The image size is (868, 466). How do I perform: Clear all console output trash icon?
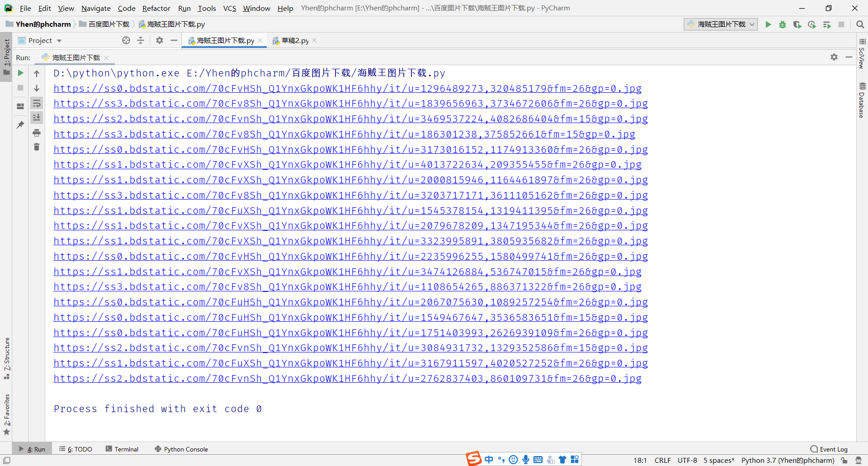tap(37, 147)
